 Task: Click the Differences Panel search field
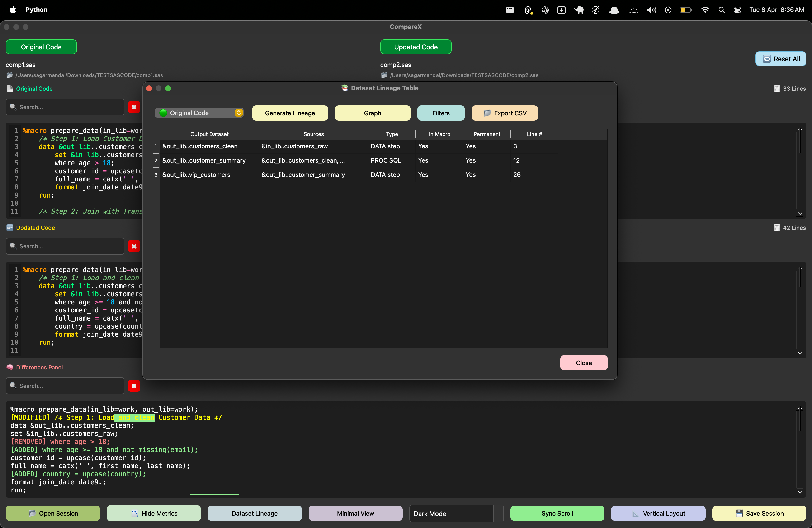tap(68, 386)
